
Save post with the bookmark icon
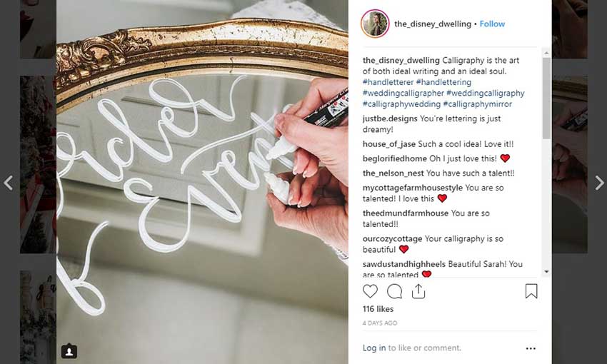pyautogui.click(x=531, y=291)
